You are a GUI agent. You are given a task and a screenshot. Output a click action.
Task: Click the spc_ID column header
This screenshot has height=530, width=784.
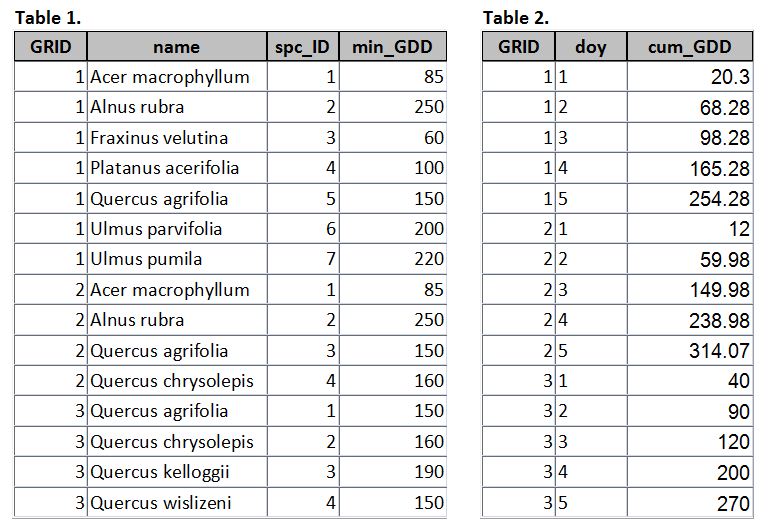[x=303, y=46]
